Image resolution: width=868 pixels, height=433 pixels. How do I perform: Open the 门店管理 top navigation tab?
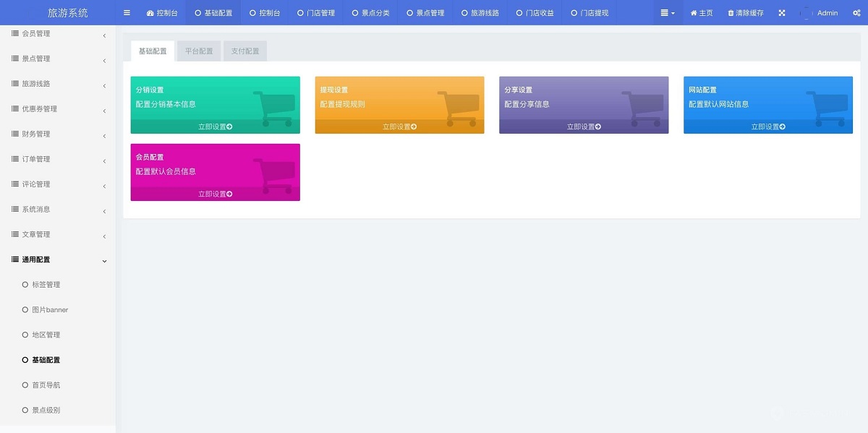[315, 13]
